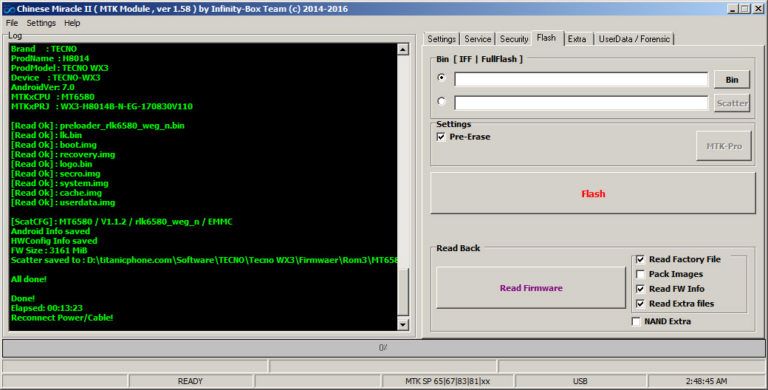Enable the Pack Images checkbox

pyautogui.click(x=640, y=274)
